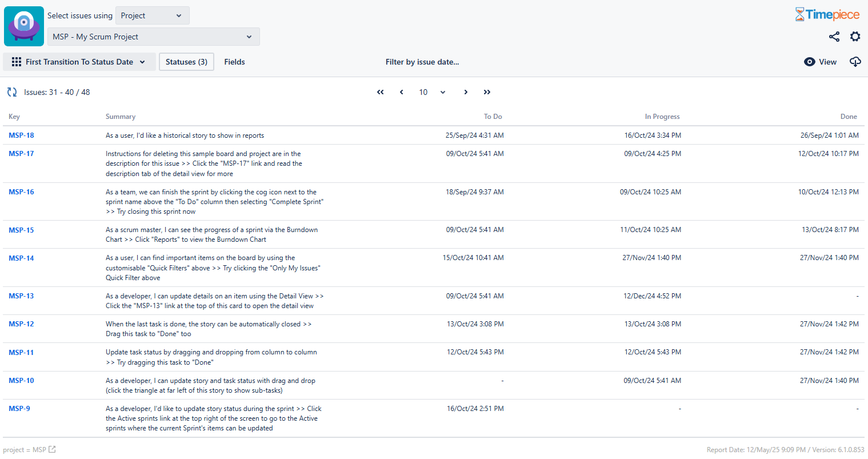Open issue MSP-18 link
This screenshot has width=868, height=459.
coord(21,135)
